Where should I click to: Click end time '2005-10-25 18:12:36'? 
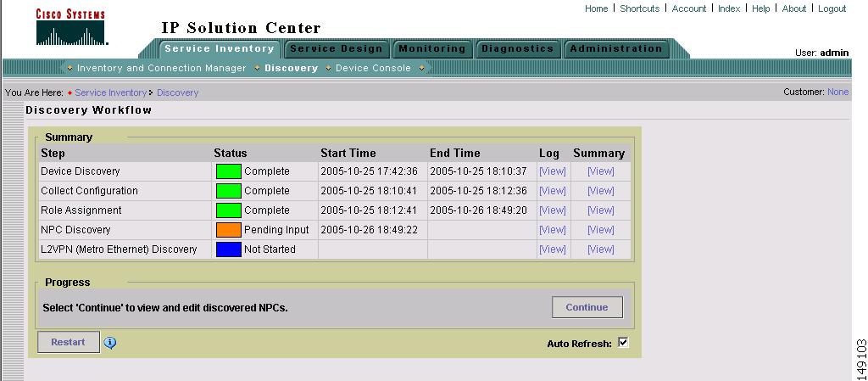point(478,190)
